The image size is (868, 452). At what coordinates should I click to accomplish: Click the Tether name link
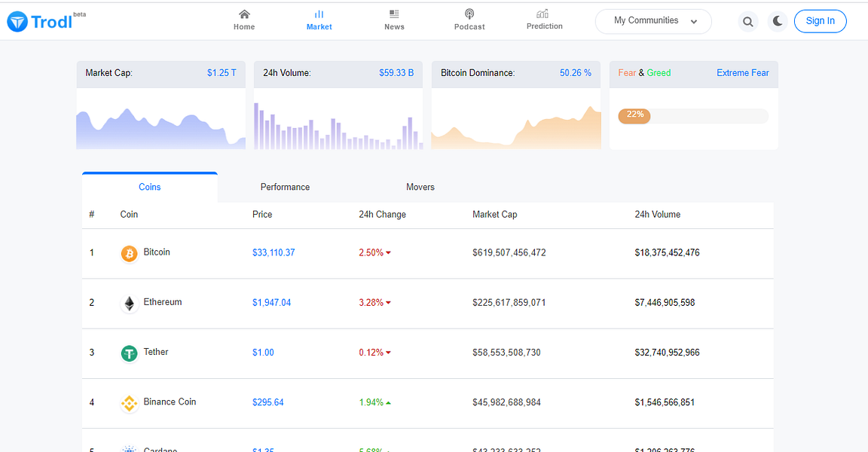point(155,351)
